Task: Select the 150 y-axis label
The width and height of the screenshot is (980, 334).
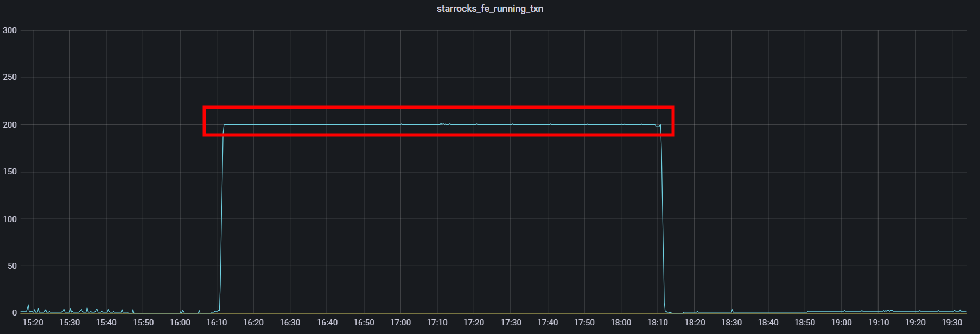Action: tap(10, 172)
